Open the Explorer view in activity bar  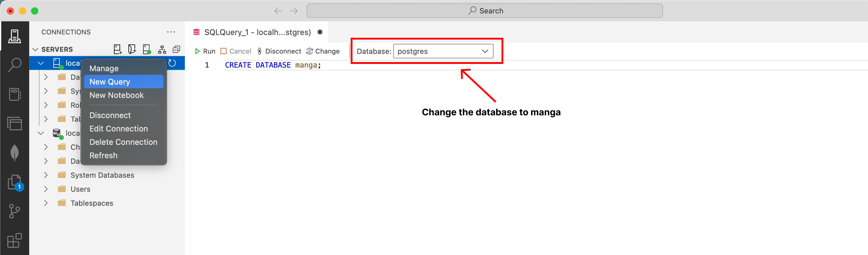15,124
